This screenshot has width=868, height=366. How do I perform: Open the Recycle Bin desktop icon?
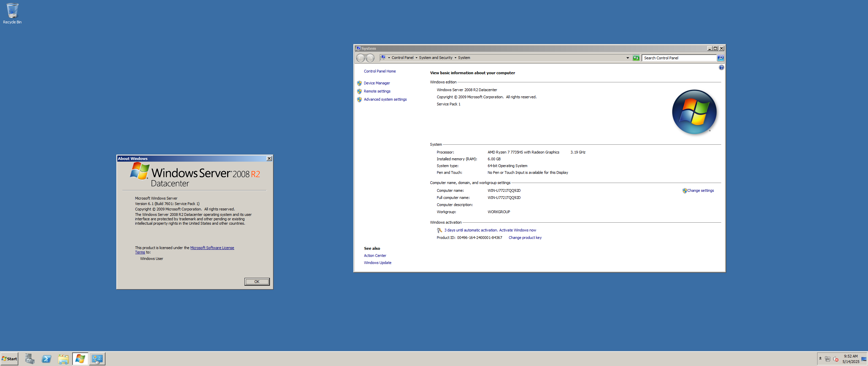12,14
